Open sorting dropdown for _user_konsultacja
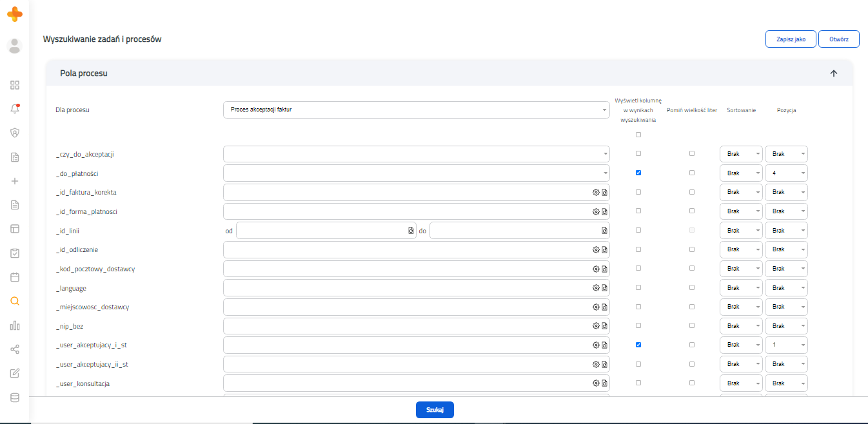Image resolution: width=868 pixels, height=424 pixels. (x=741, y=383)
